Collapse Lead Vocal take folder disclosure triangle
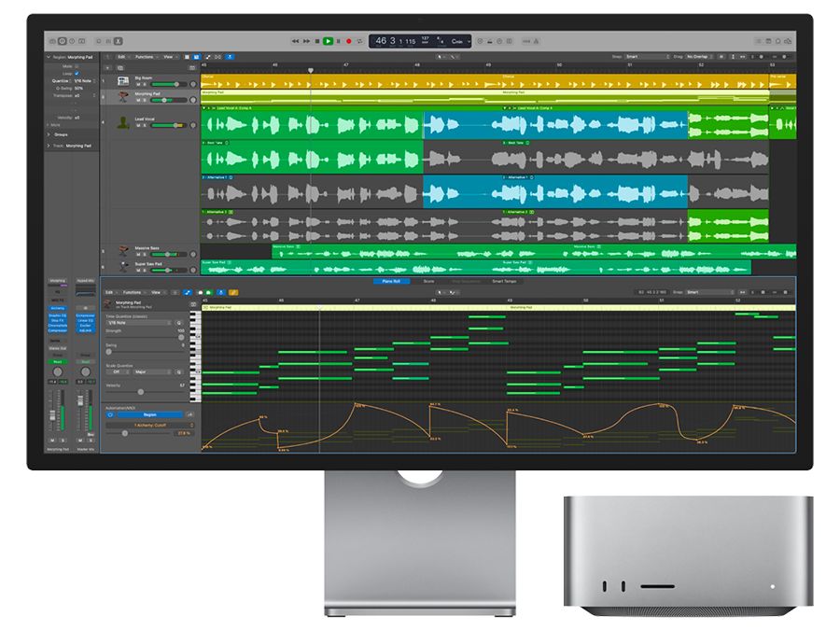Screen dimensions: 840x630 tap(204, 108)
